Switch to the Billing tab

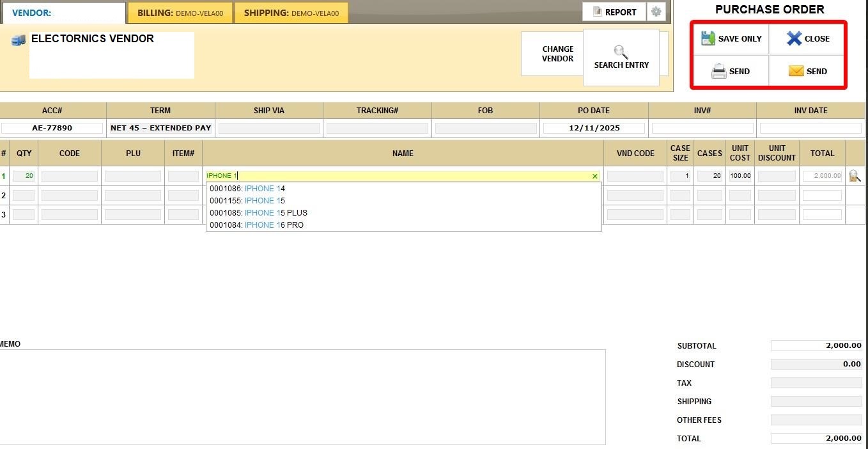click(180, 13)
